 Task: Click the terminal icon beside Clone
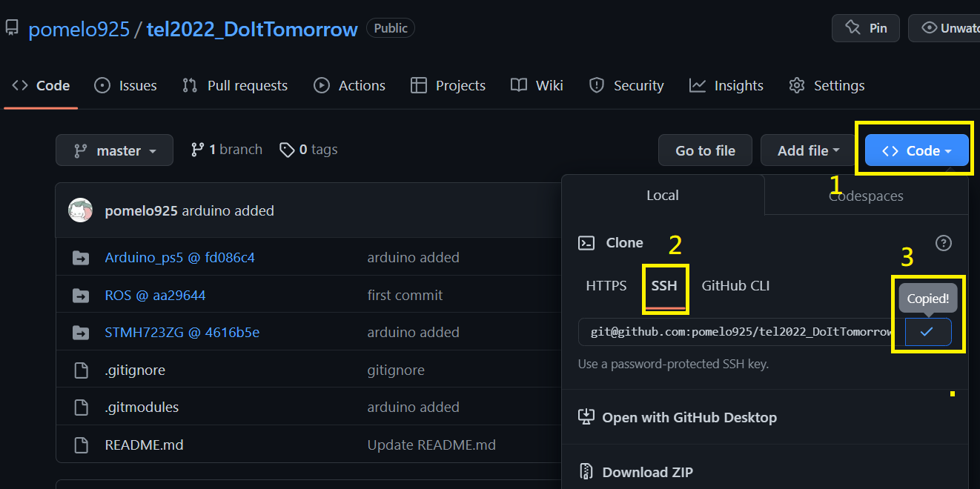pos(586,243)
